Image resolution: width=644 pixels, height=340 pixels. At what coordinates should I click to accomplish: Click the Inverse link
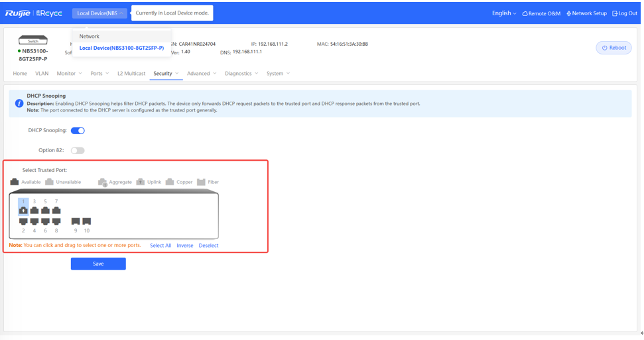[x=185, y=246]
